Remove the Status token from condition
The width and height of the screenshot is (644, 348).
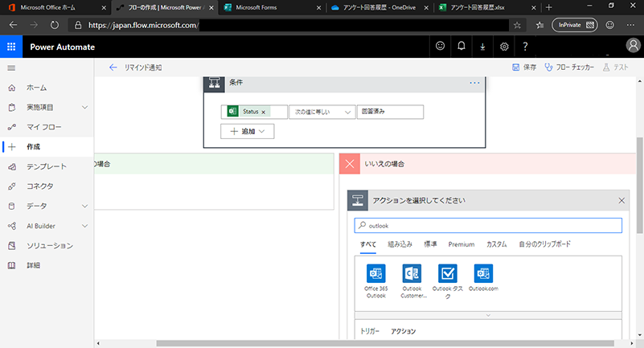click(263, 112)
